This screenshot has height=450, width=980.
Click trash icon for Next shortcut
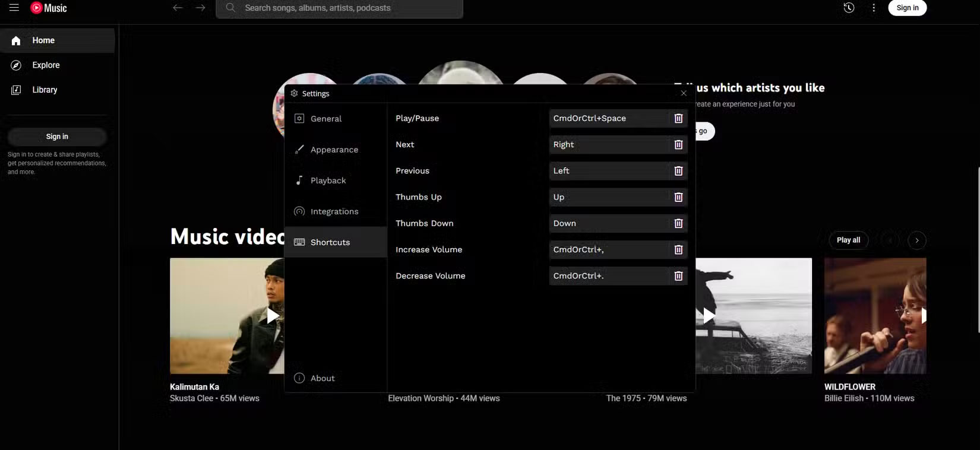(678, 145)
